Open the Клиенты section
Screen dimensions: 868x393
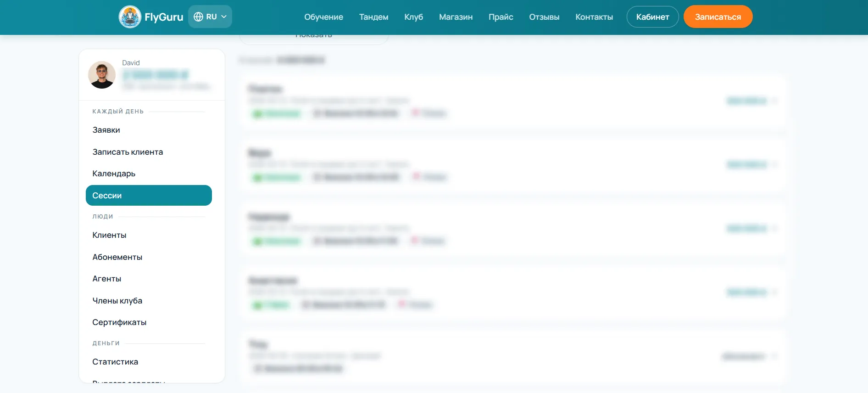click(149, 235)
